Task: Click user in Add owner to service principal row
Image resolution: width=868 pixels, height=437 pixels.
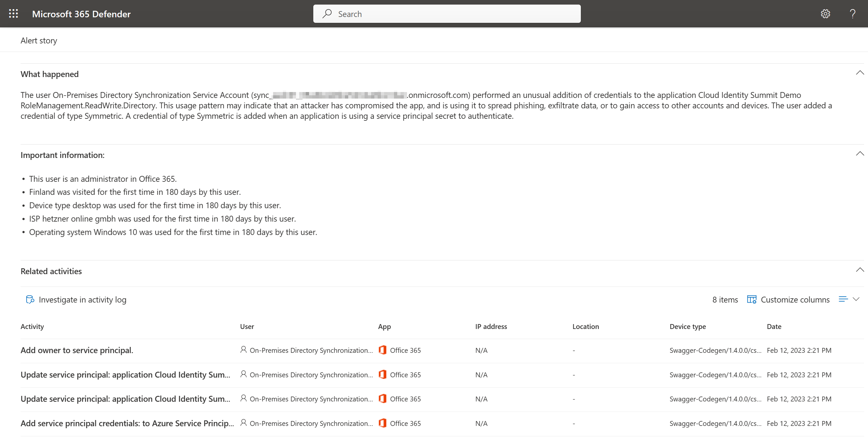Action: pyautogui.click(x=311, y=351)
